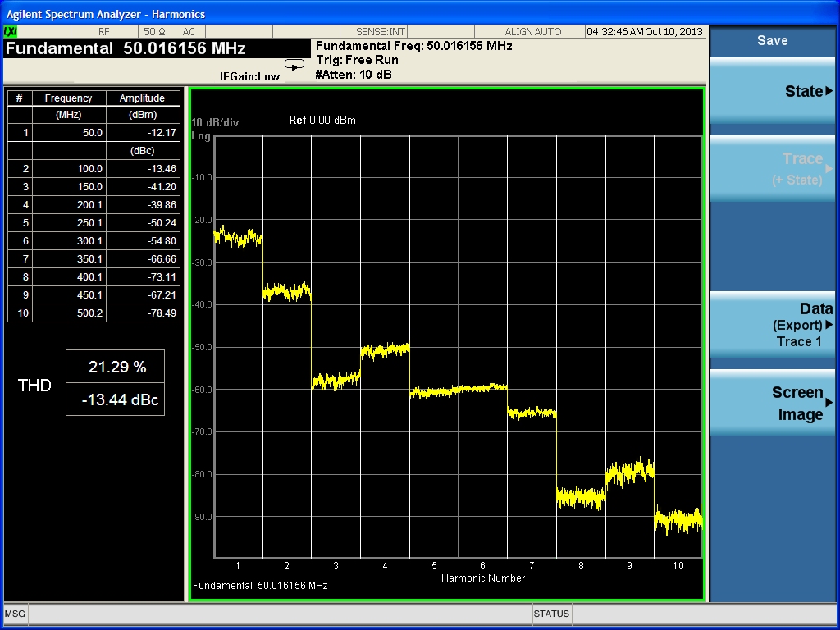Click harmonic 10 amplitude -78.49
840x630 pixels.
(x=143, y=313)
